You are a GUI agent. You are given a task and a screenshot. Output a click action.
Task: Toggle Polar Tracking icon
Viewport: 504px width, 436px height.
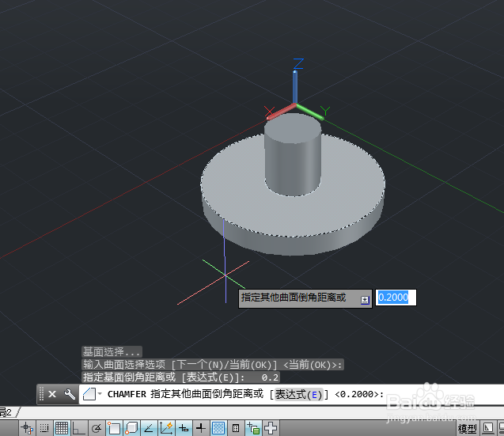(x=96, y=428)
